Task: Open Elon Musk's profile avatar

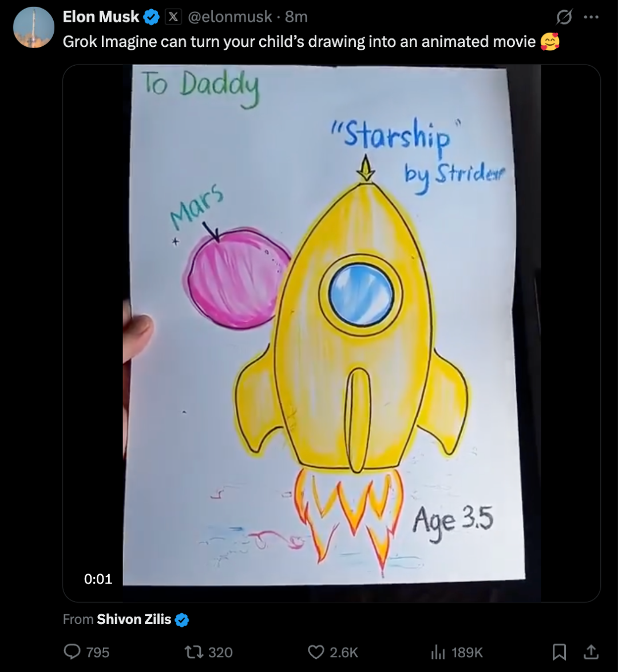Action: click(x=34, y=27)
